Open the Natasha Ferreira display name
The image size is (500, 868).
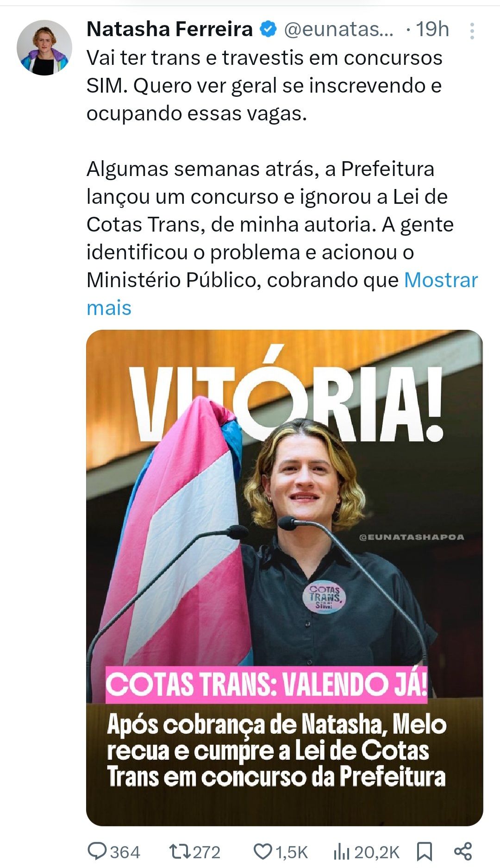click(169, 30)
